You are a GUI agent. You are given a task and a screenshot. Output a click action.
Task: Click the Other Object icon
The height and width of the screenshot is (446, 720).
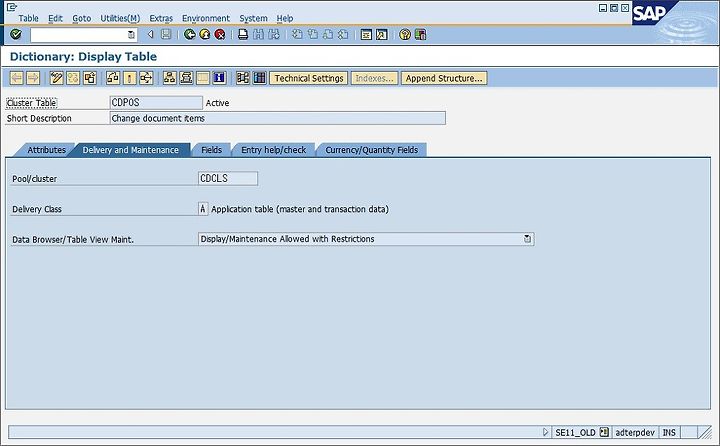pyautogui.click(x=90, y=78)
